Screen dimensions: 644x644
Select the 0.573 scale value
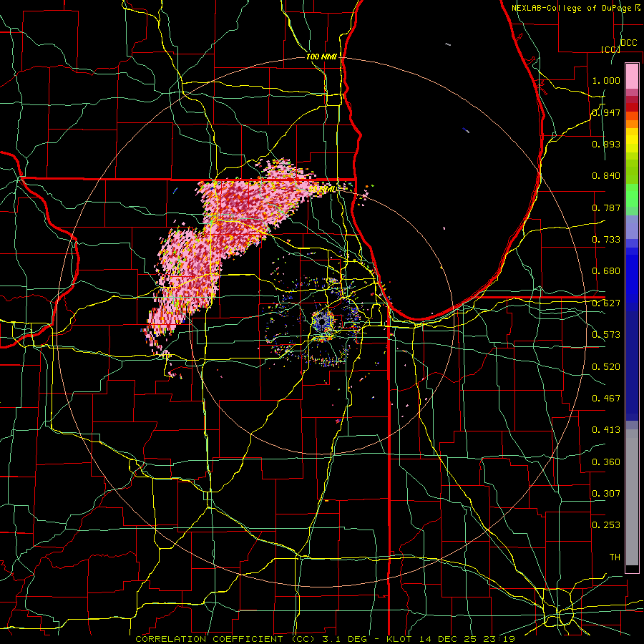coord(606,335)
